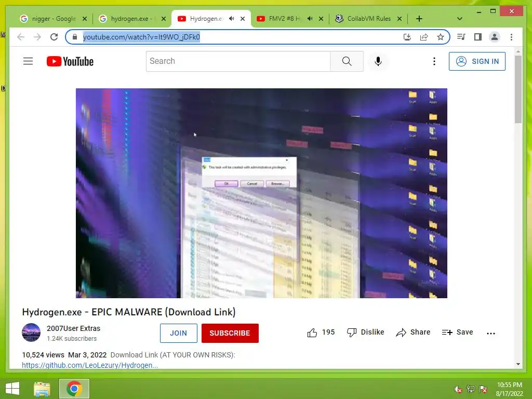Screen dimensions: 532x399
Task: Click the video player to toggle playback
Action: click(x=261, y=193)
